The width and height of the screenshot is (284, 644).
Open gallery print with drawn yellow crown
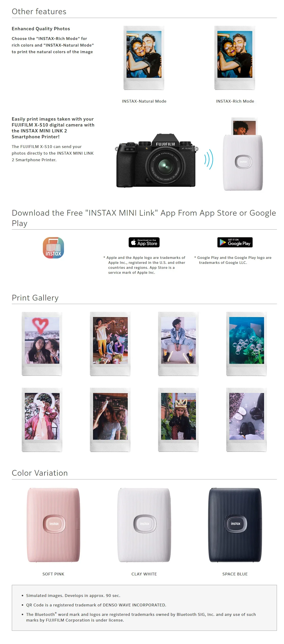(x=178, y=419)
